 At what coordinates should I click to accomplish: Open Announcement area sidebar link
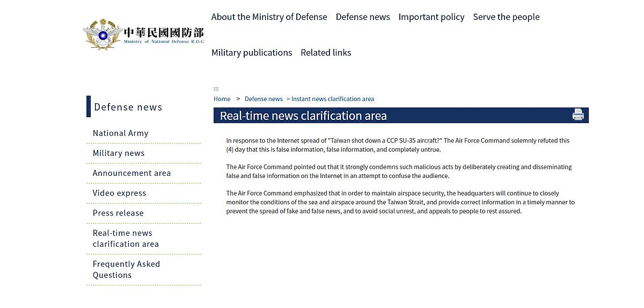[x=131, y=173]
